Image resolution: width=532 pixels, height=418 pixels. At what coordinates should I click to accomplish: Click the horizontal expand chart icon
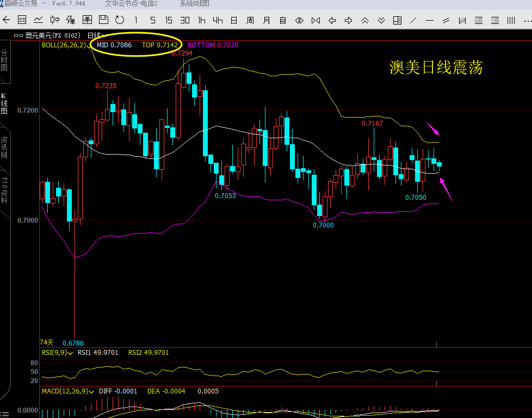[299, 20]
